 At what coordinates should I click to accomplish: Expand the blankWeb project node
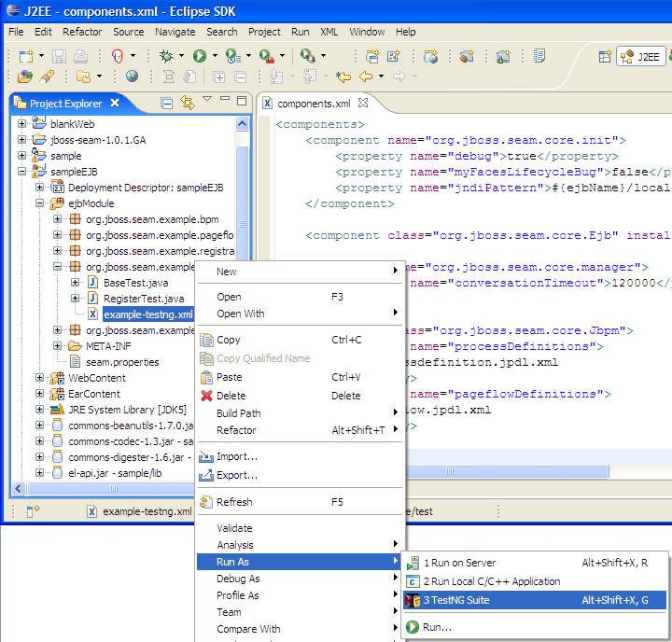[21, 124]
